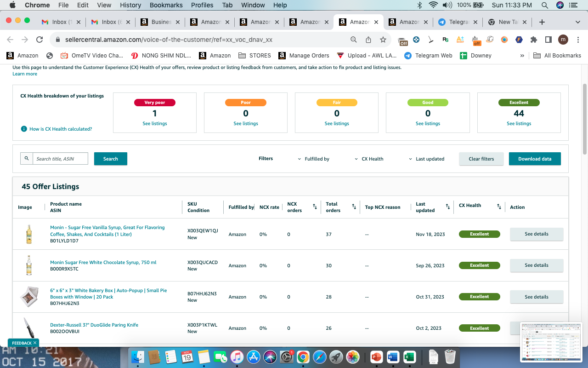This screenshot has width=588, height=368.
Task: Open the STORES bookmark folder
Action: tap(254, 56)
